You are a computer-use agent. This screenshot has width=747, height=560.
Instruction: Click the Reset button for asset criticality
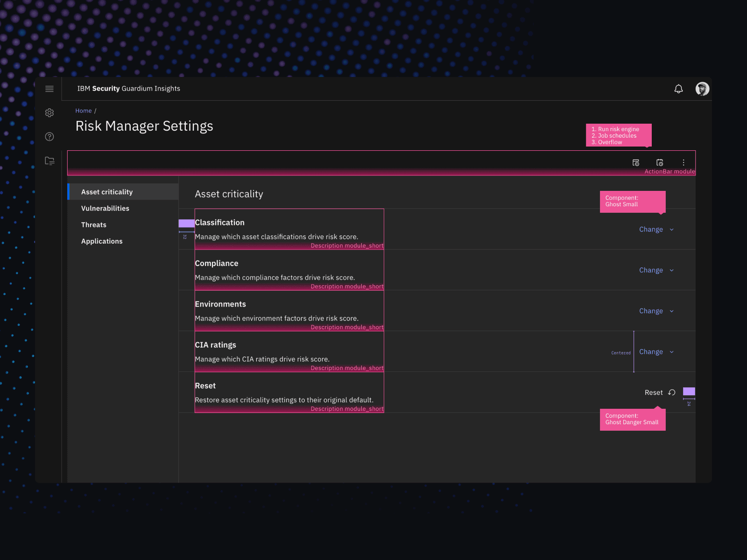(x=653, y=392)
